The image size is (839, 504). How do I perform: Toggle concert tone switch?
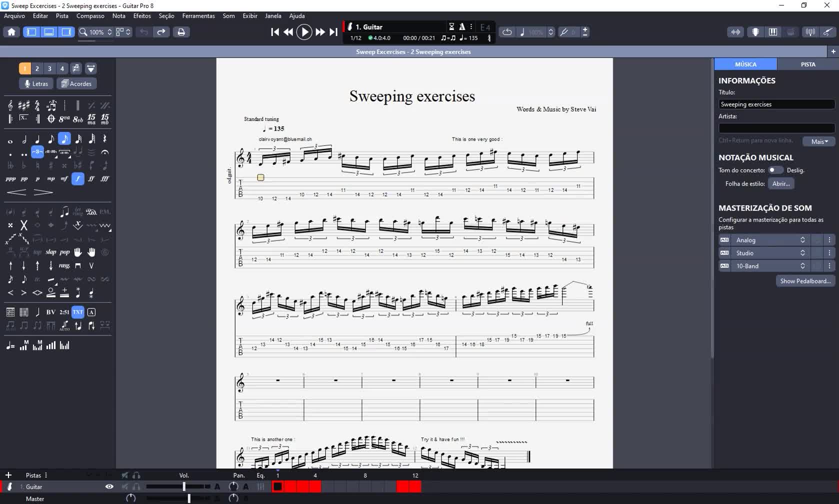click(x=775, y=170)
